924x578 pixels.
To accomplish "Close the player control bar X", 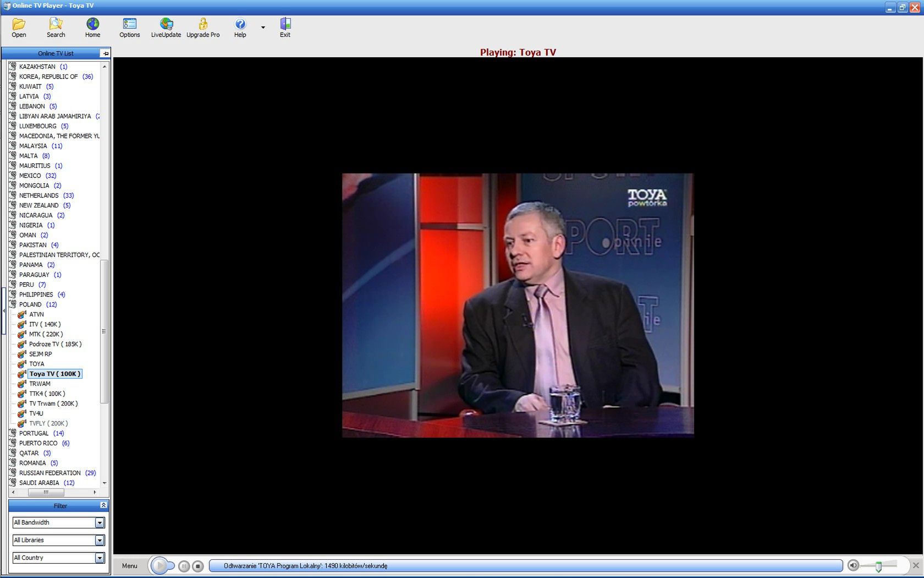I will [916, 565].
